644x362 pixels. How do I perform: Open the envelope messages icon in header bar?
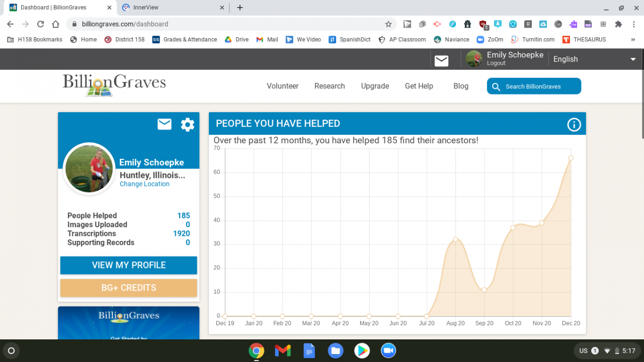click(x=441, y=60)
